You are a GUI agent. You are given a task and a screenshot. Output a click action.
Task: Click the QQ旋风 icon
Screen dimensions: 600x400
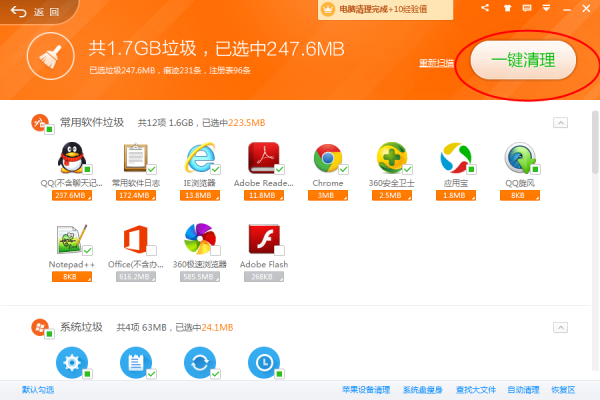coord(520,157)
